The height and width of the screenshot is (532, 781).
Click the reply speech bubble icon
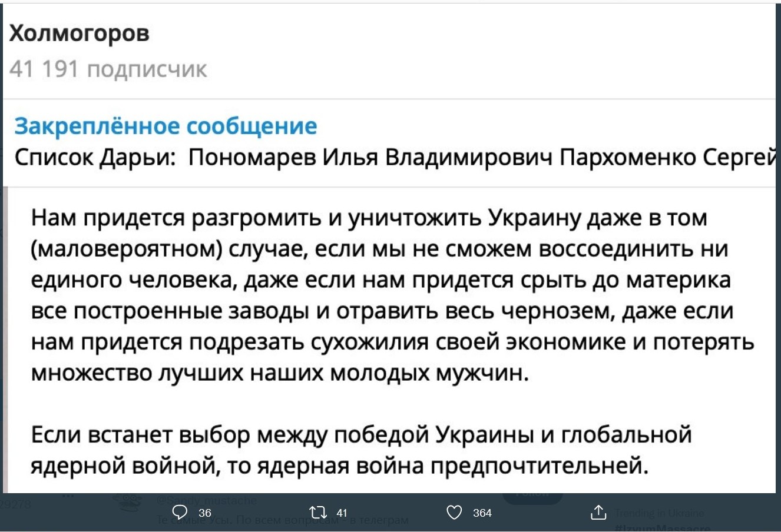(x=180, y=513)
